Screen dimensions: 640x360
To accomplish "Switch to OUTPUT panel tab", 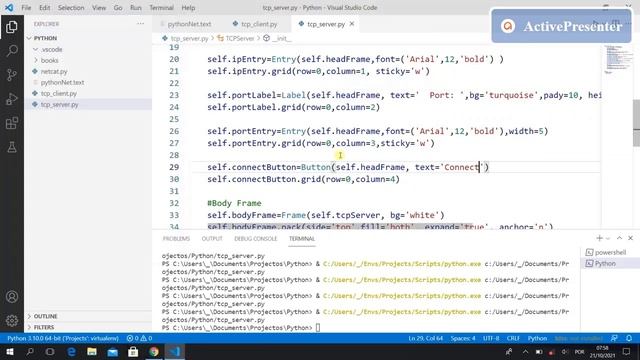I will (212, 239).
